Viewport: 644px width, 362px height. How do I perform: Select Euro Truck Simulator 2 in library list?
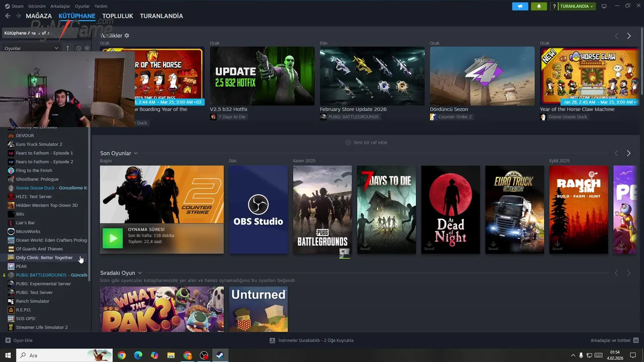[39, 144]
